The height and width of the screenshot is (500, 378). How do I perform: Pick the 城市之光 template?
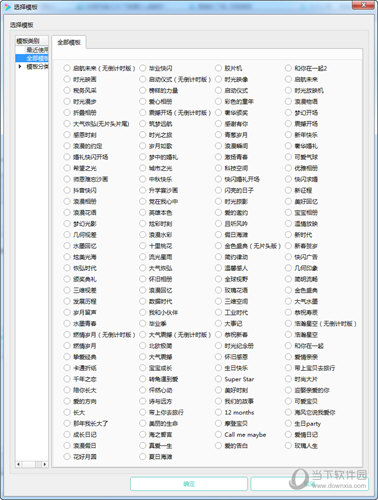(143, 168)
